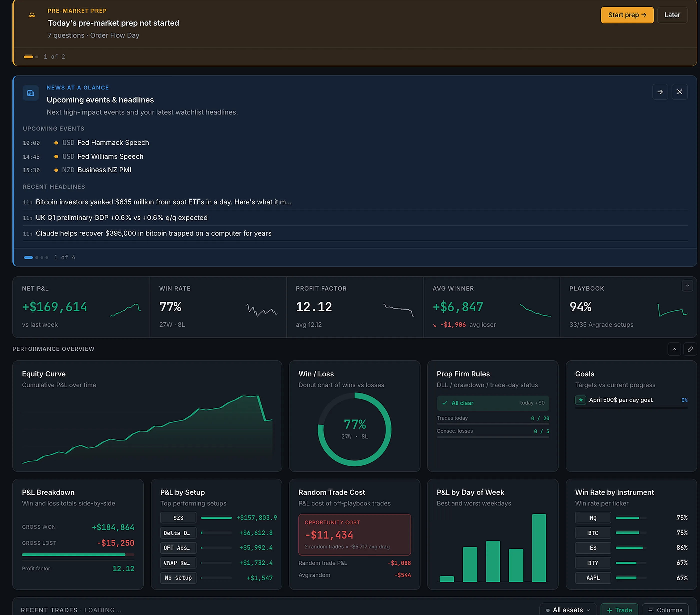Click the Win Rate sparkline chart
This screenshot has height=615, width=700.
[262, 310]
